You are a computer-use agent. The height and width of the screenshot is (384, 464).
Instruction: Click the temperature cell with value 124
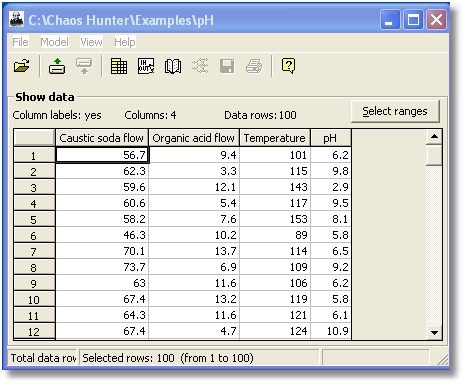pyautogui.click(x=275, y=331)
